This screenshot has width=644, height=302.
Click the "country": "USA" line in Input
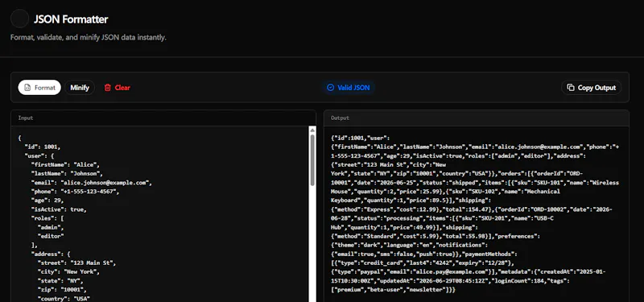point(64,298)
